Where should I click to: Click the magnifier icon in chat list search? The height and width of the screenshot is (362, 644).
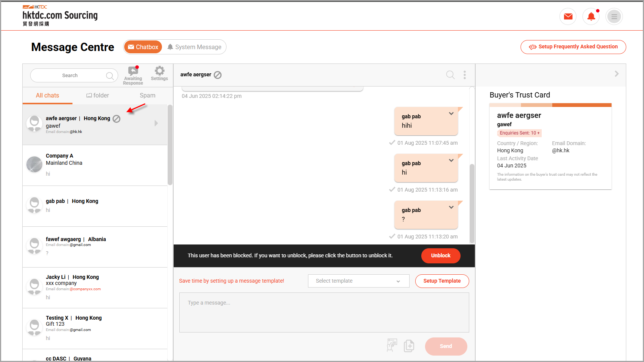coord(110,76)
